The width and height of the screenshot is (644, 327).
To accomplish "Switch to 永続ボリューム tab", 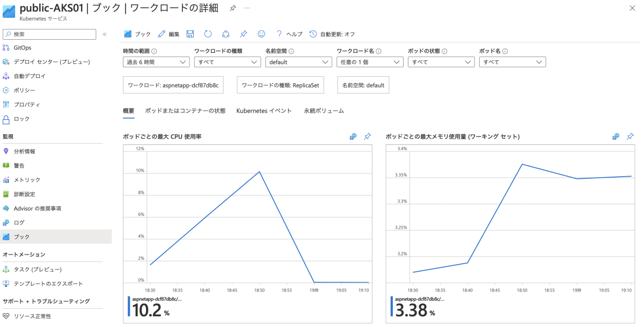I will [x=324, y=111].
